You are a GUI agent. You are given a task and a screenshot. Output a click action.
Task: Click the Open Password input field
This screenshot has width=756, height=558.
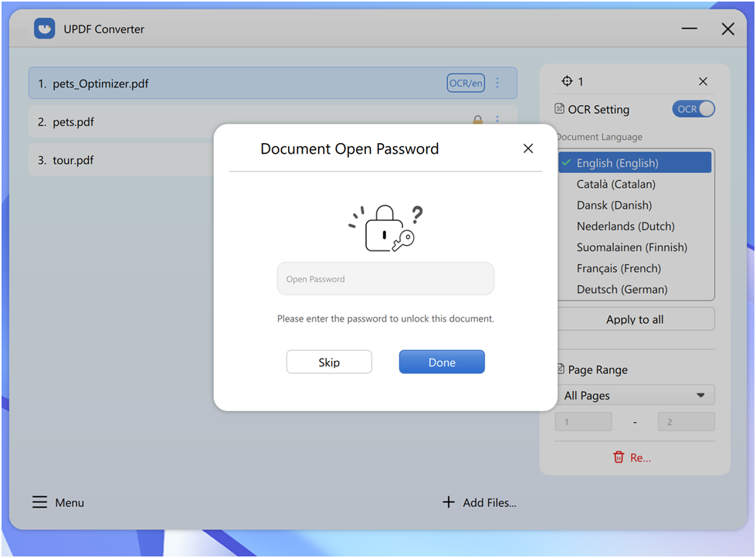pyautogui.click(x=385, y=279)
